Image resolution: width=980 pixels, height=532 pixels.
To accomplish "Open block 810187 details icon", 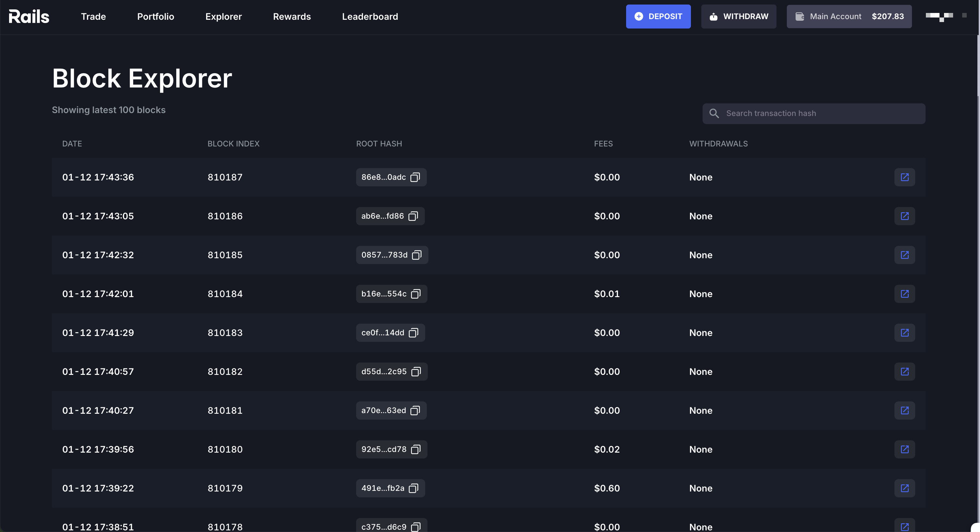I will 904,177.
